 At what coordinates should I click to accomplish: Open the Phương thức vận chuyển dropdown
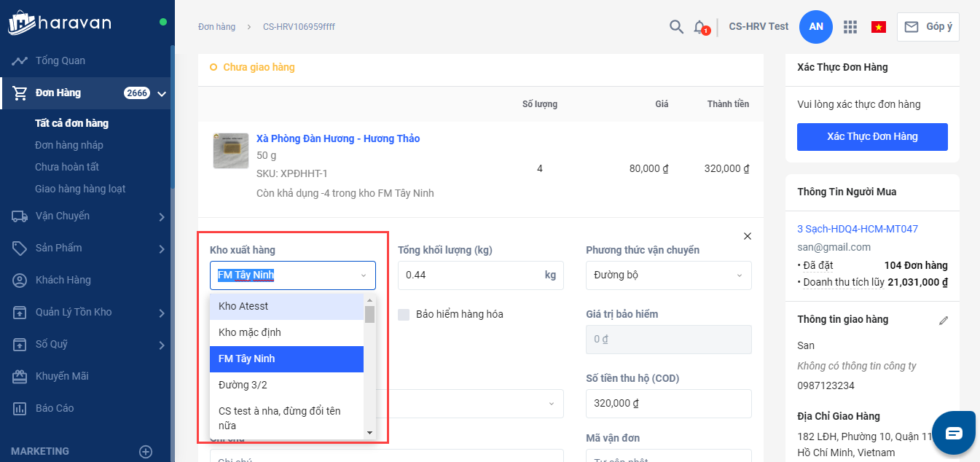click(x=668, y=275)
